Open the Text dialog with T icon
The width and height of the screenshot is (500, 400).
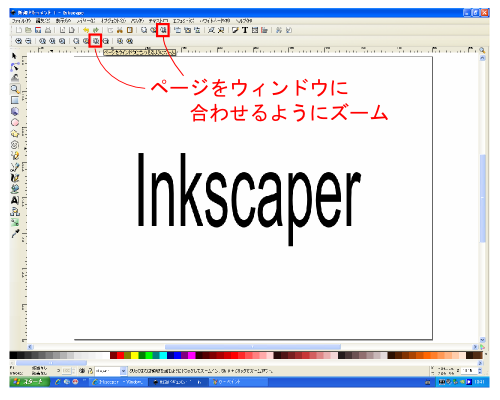[245, 30]
